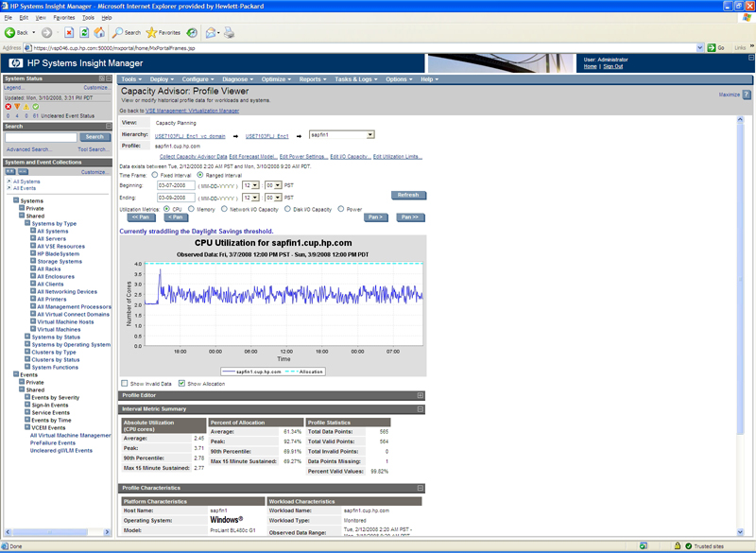The height and width of the screenshot is (553, 756).
Task: Open VSE Management: Virtualization Manager link
Action: 193,111
